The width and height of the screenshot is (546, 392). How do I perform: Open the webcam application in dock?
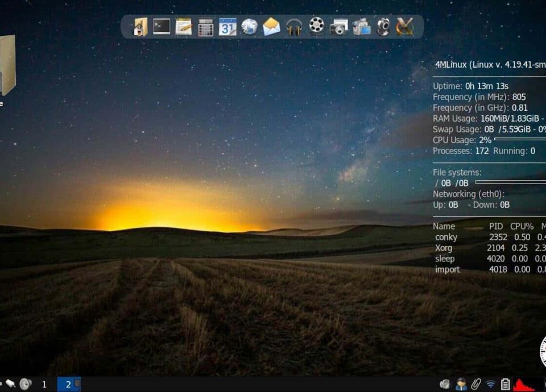tap(383, 27)
